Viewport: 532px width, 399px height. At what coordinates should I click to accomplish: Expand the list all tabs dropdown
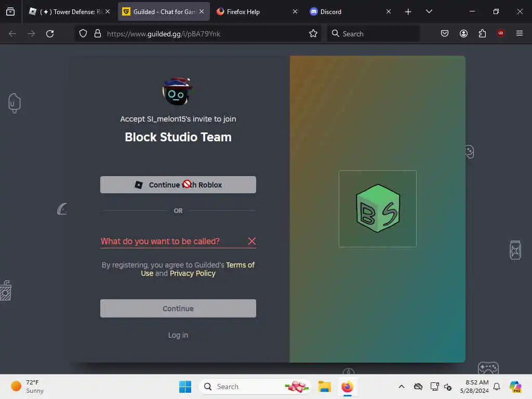coord(429,12)
